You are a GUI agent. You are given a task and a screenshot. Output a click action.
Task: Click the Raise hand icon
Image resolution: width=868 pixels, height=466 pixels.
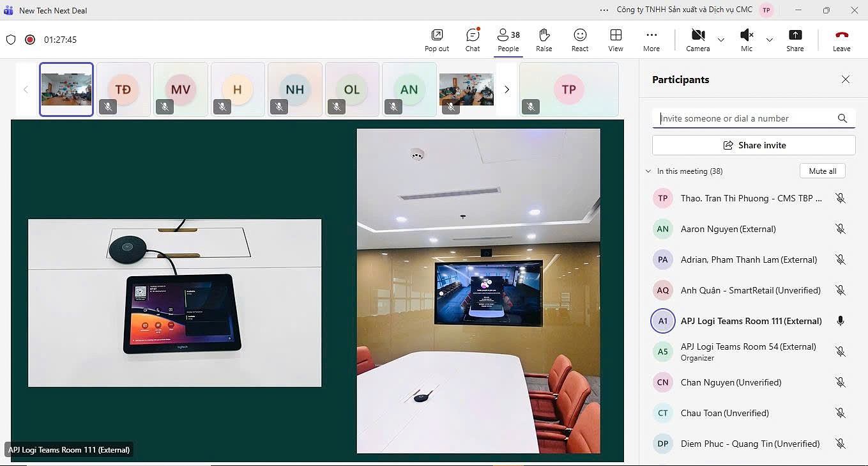[x=544, y=40]
